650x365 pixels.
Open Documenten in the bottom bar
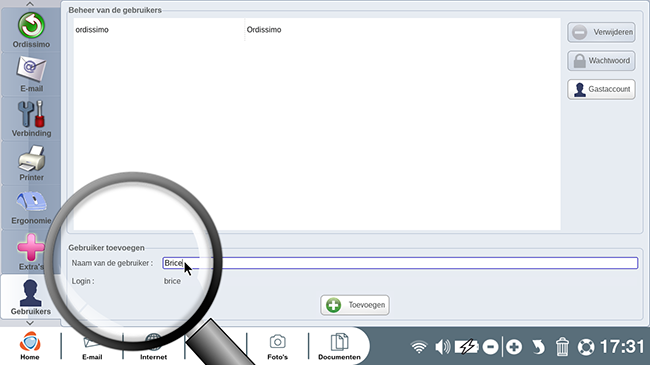(339, 346)
